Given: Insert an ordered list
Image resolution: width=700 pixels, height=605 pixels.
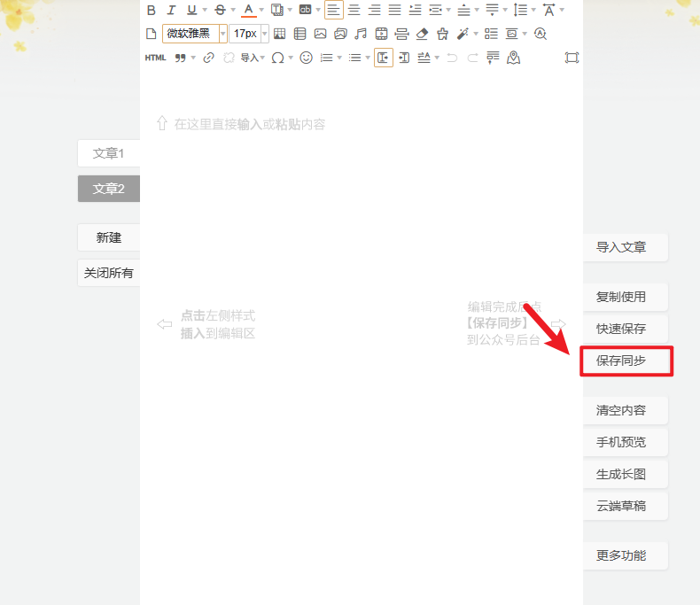Looking at the screenshot, I should point(326,58).
